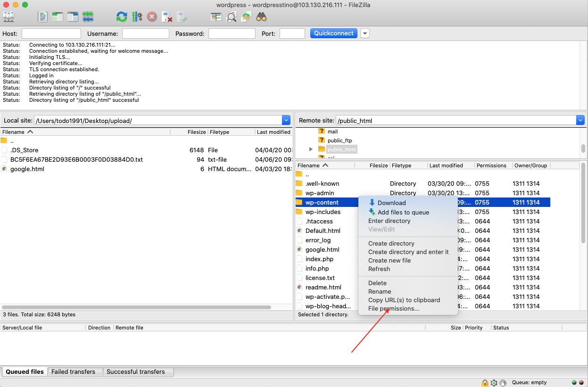Click the Port input field
Image resolution: width=588 pixels, height=387 pixels.
tap(292, 33)
